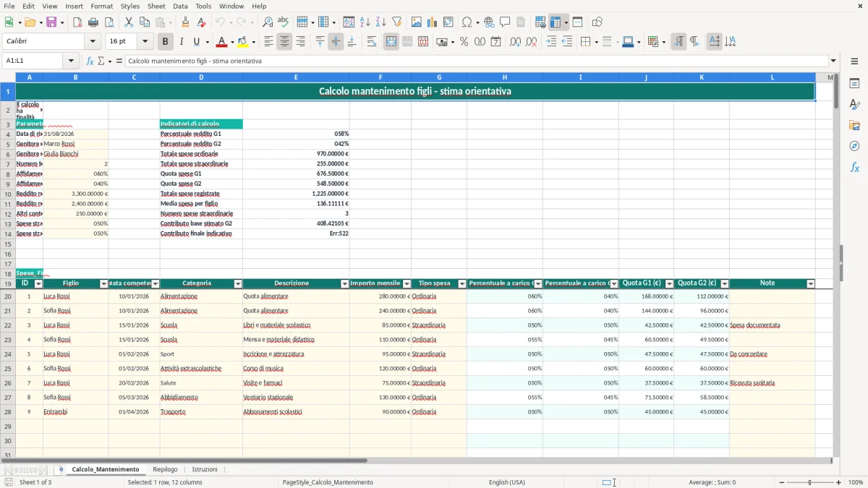868x488 pixels.
Task: Adjust the zoom slider handle
Action: [810, 482]
